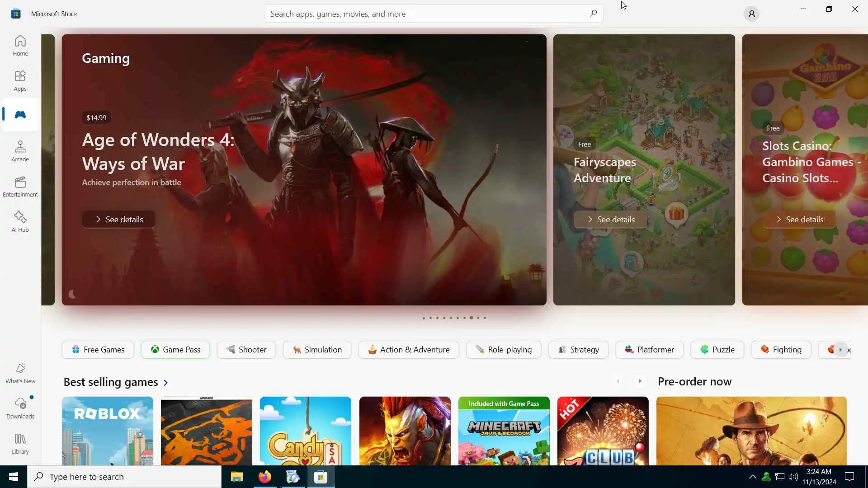The image size is (868, 488).
Task: Show next best selling games arrow
Action: [640, 381]
